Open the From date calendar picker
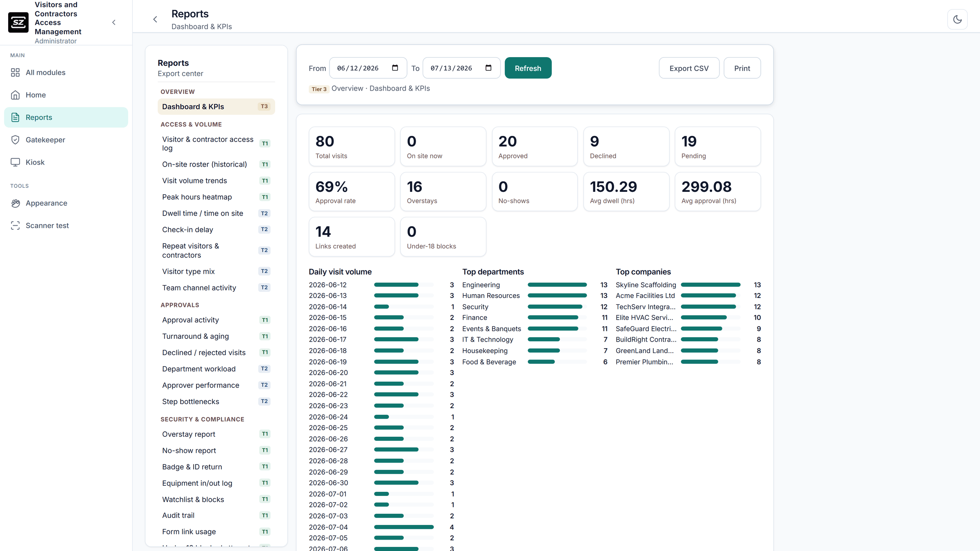The width and height of the screenshot is (980, 551). click(x=395, y=68)
